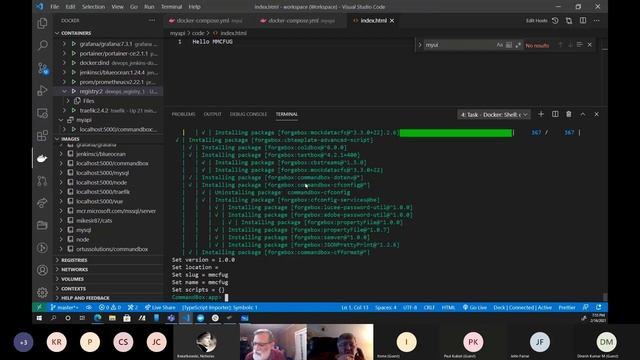Change language mode HTML in status bar
The width and height of the screenshot is (640, 360).
coord(448,307)
